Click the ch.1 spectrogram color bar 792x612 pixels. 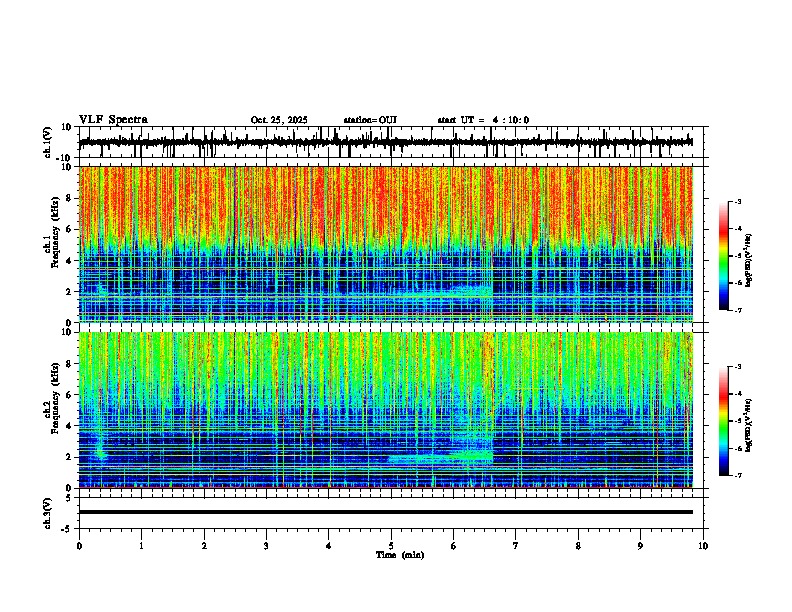pos(723,256)
